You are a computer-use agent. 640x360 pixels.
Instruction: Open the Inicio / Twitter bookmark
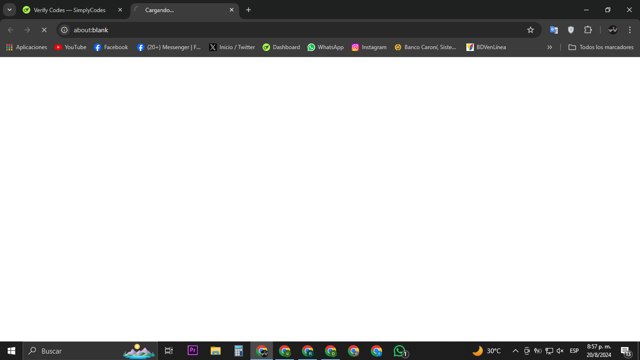[x=232, y=47]
